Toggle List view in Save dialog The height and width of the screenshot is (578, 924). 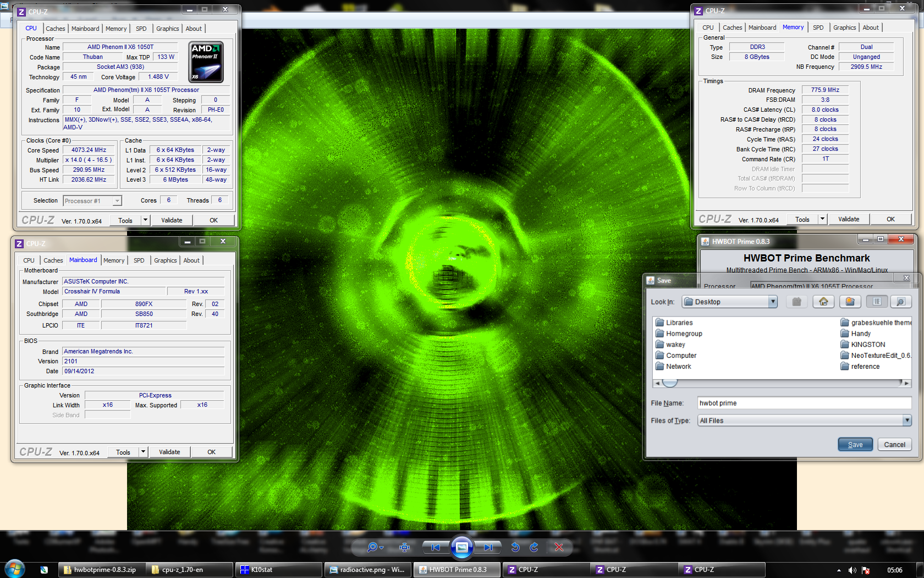click(x=877, y=302)
